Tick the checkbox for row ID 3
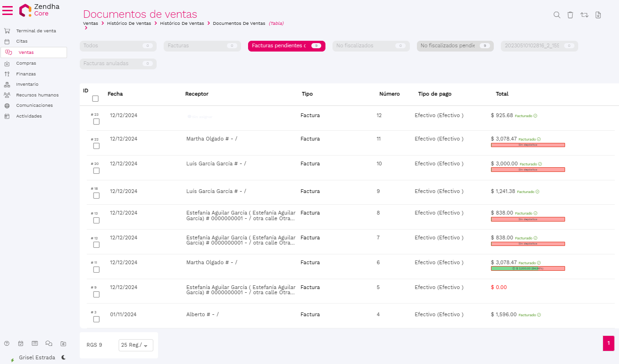This screenshot has width=619, height=364. point(96,319)
